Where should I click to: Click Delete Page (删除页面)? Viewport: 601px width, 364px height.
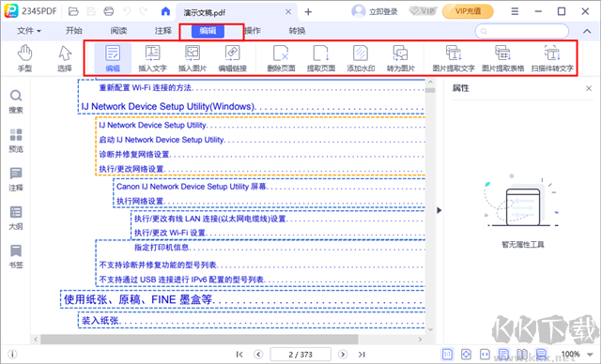coord(281,58)
